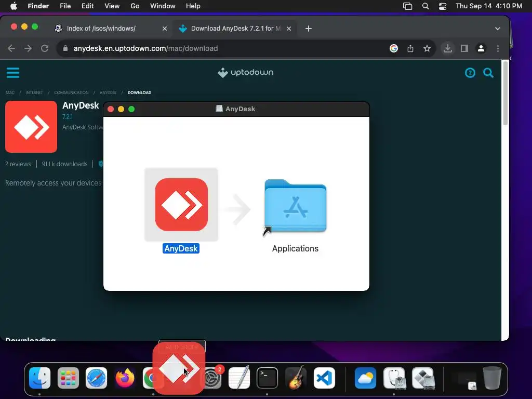Close the Download AnyDesk tab
The height and width of the screenshot is (399, 532).
(x=289, y=29)
